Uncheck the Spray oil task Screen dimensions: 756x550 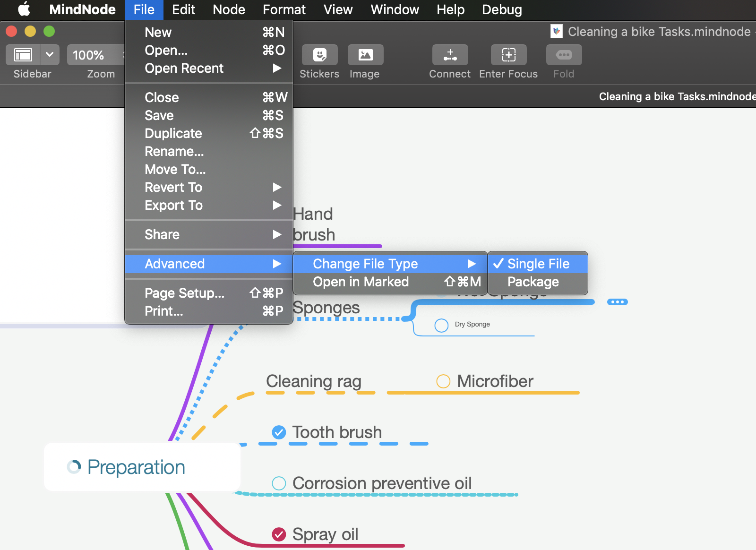[279, 534]
